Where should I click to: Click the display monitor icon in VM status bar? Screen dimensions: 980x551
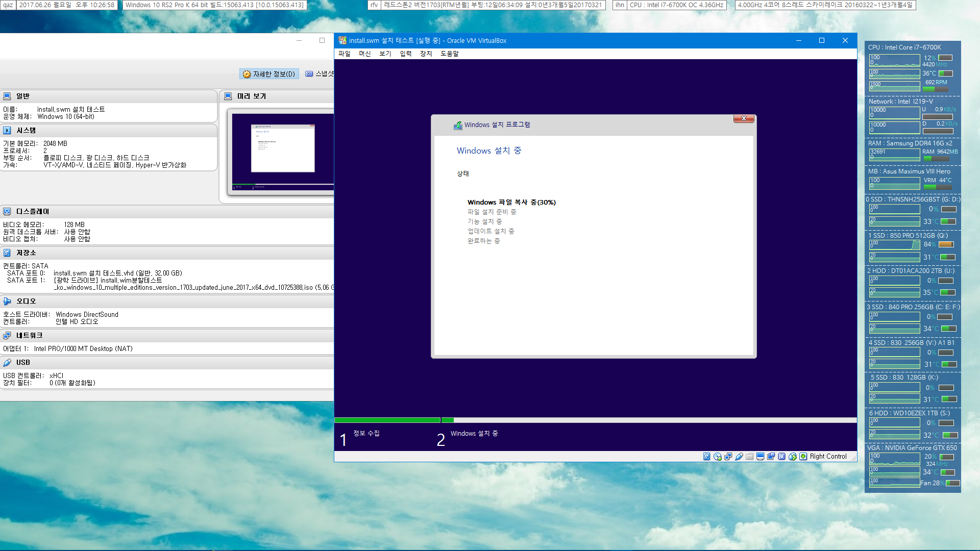[760, 457]
